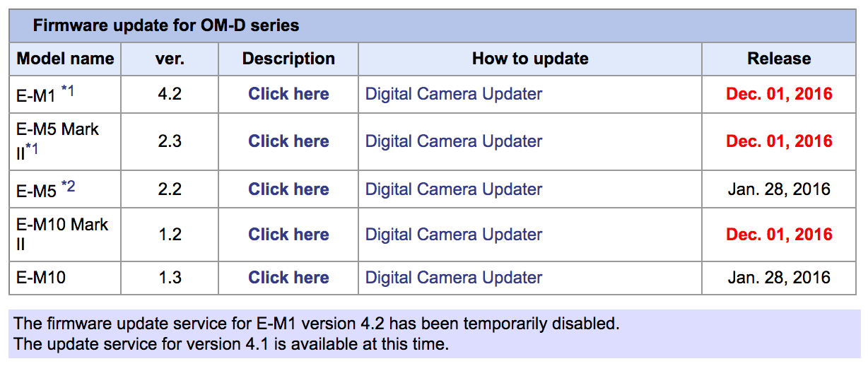The width and height of the screenshot is (868, 366).
Task: Open the E-M10 Mark II "Click here" description
Action: [288, 235]
